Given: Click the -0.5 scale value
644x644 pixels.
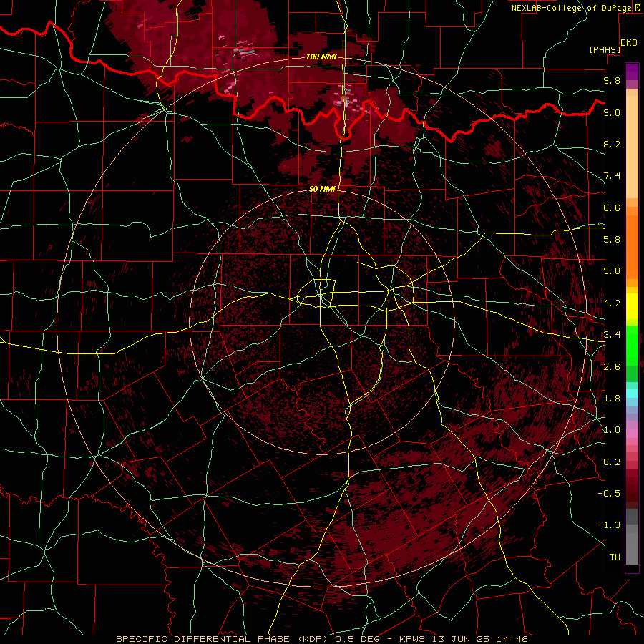Looking at the screenshot, I should (x=609, y=494).
